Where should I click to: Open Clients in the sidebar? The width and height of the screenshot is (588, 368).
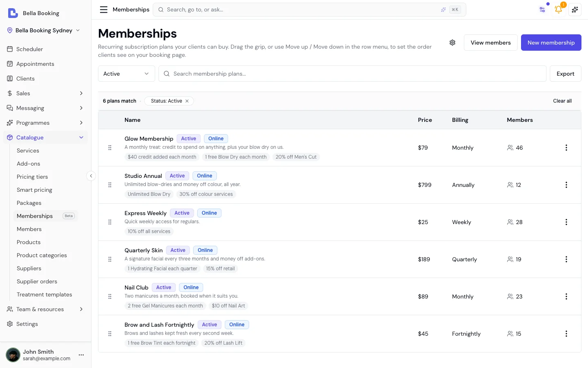tap(45, 79)
